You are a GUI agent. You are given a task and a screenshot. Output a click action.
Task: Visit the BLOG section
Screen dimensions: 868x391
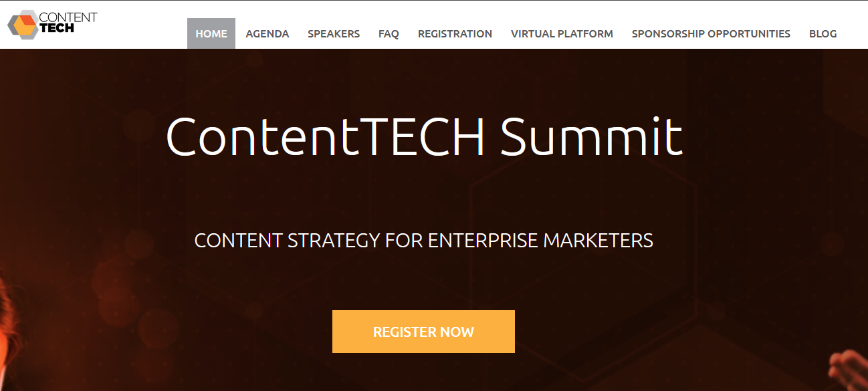823,33
